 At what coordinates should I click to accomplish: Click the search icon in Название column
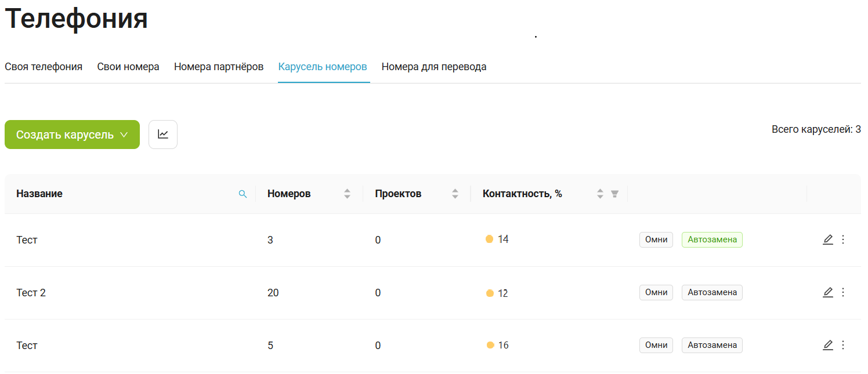click(x=243, y=194)
